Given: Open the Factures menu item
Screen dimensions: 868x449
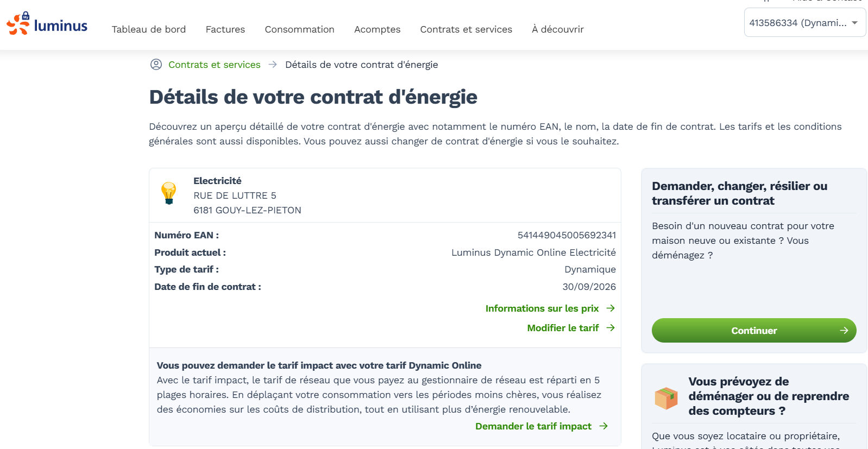Looking at the screenshot, I should 225,29.
